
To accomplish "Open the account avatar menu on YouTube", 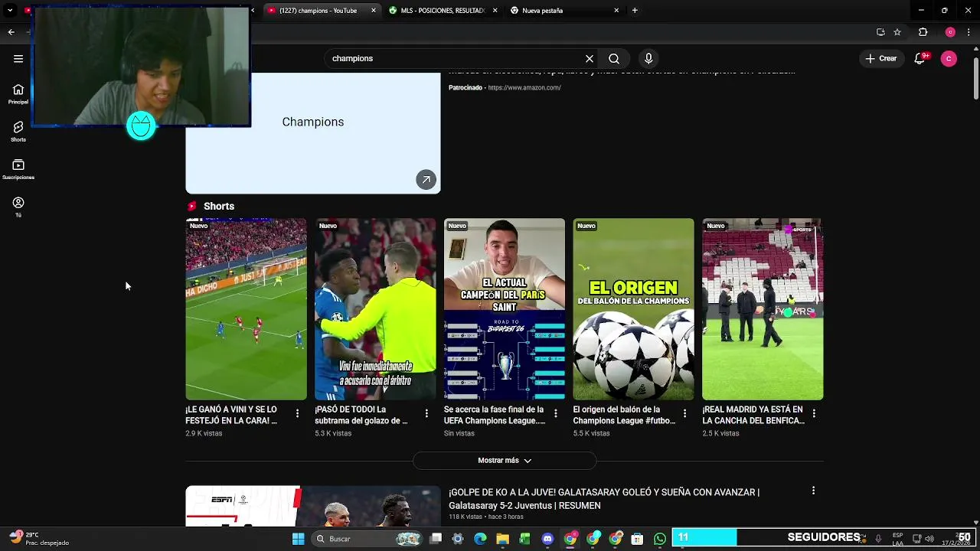I will (949, 58).
